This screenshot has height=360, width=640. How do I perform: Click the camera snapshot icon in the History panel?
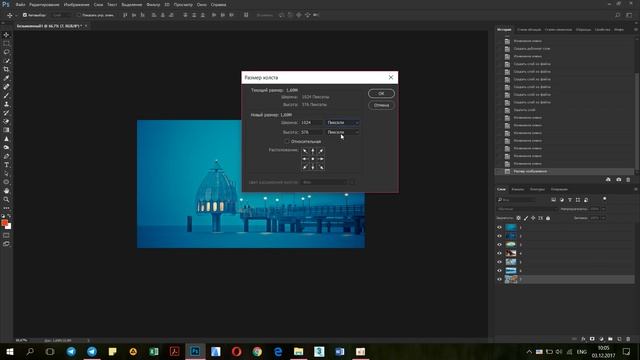pos(618,180)
